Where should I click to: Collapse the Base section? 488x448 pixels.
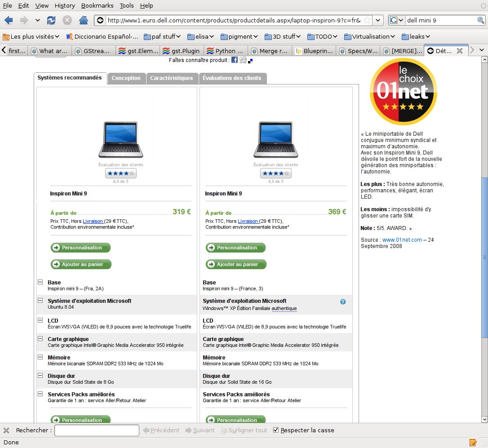tap(40, 282)
